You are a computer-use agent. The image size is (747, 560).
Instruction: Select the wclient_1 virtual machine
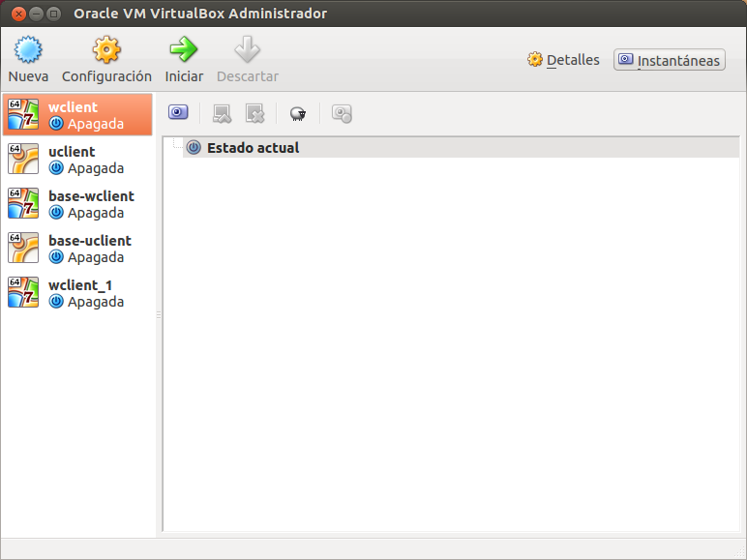coord(77,293)
